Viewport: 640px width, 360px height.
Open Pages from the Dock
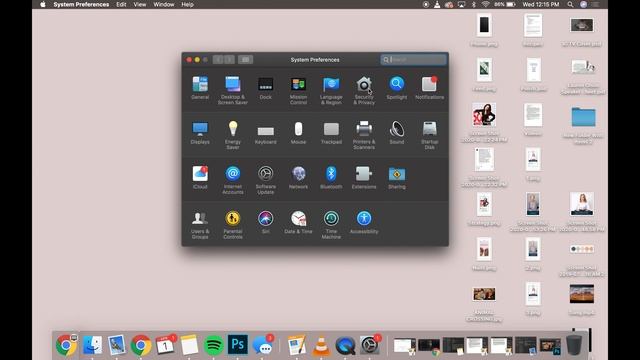[296, 345]
